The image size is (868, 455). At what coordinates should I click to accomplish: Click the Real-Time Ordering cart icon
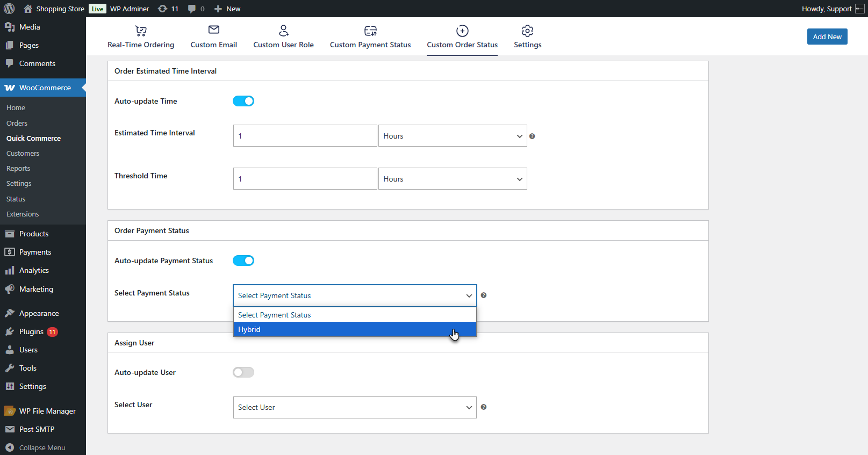pyautogui.click(x=141, y=31)
